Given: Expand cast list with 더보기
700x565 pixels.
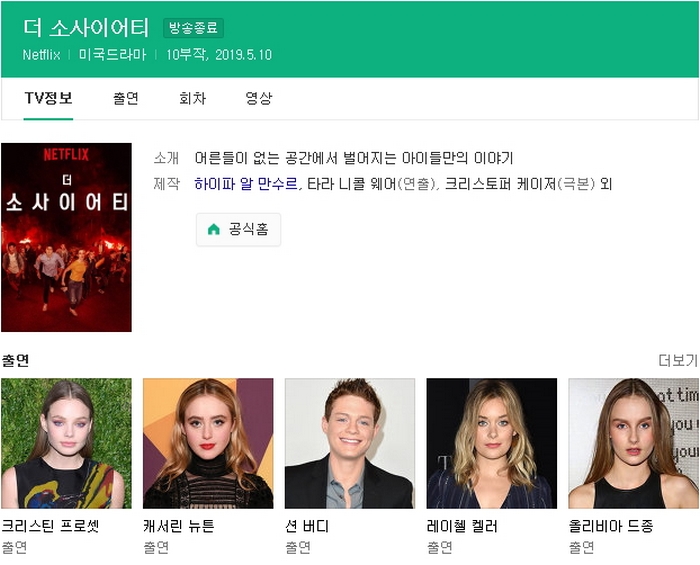Looking at the screenshot, I should (x=677, y=360).
